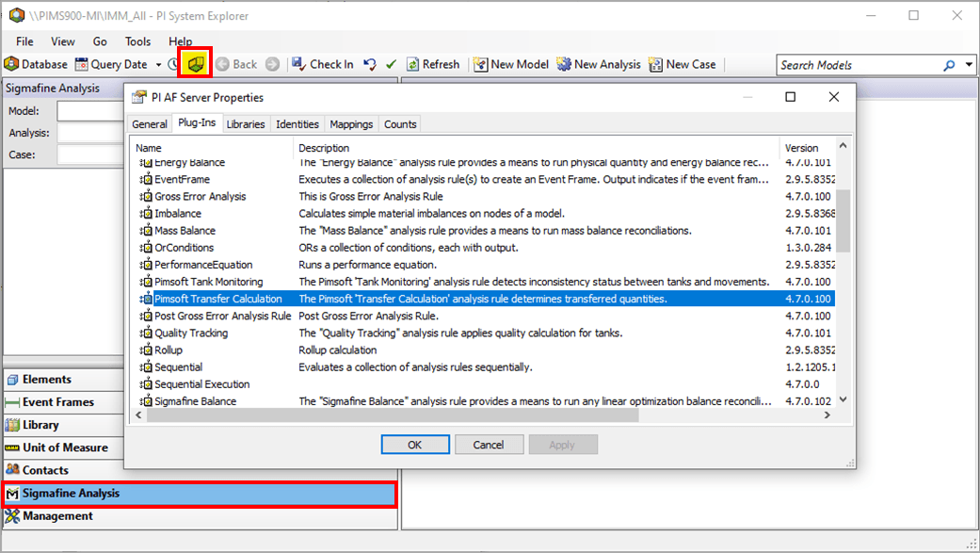Open the Query Date calendar icon
This screenshot has width=980, height=553.
(81, 64)
